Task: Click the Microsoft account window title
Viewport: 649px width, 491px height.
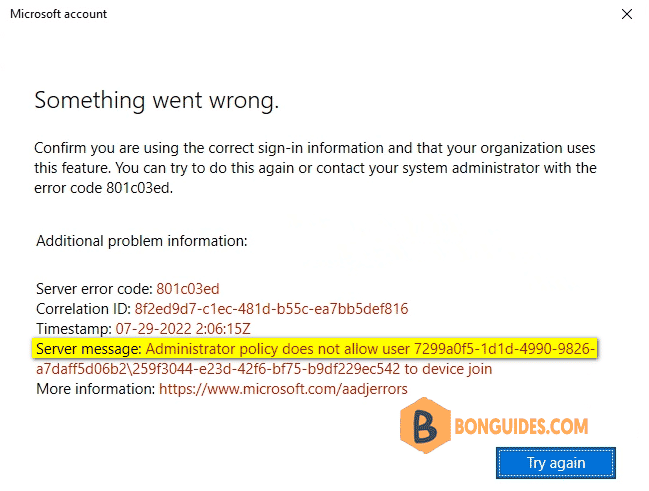Action: pos(58,14)
